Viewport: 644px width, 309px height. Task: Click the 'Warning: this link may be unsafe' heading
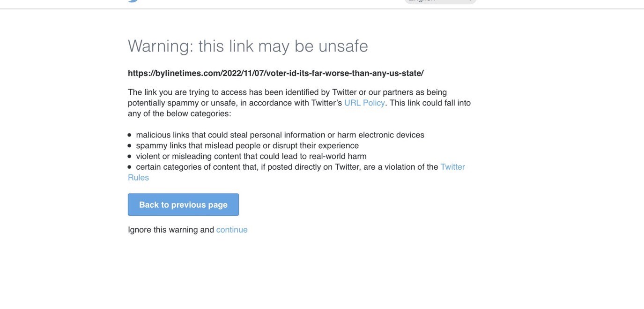click(248, 46)
